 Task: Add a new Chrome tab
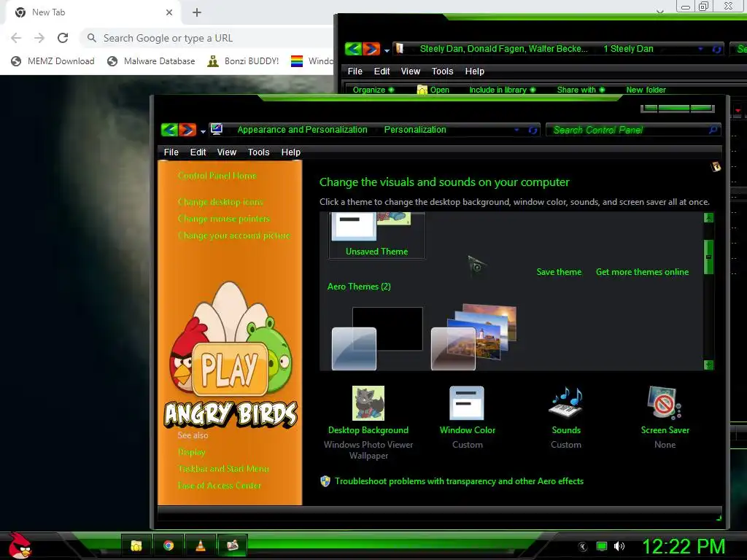click(197, 12)
